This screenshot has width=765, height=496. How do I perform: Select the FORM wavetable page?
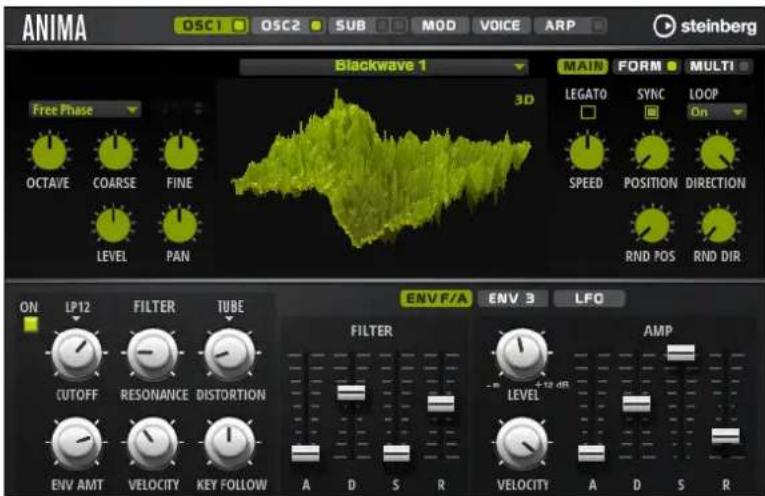tap(645, 66)
